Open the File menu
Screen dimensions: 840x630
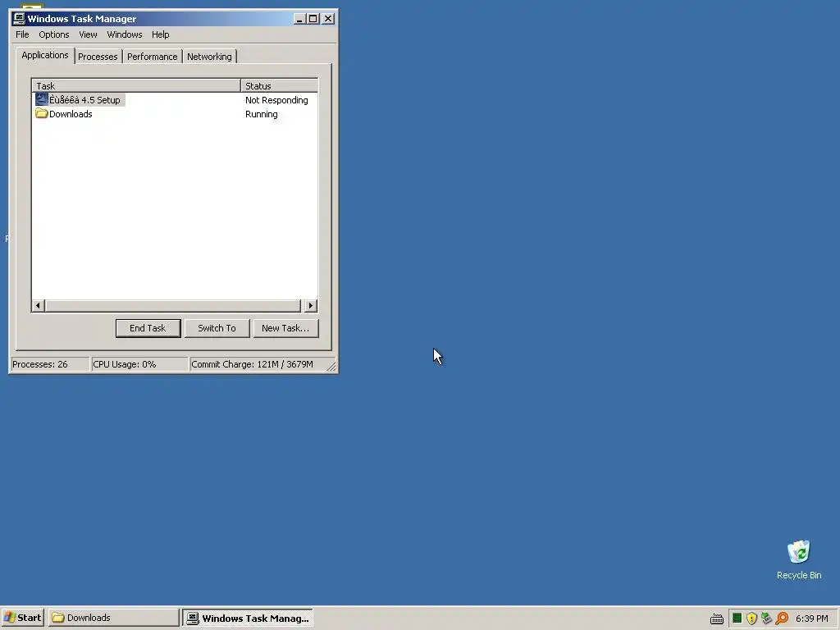click(x=22, y=34)
